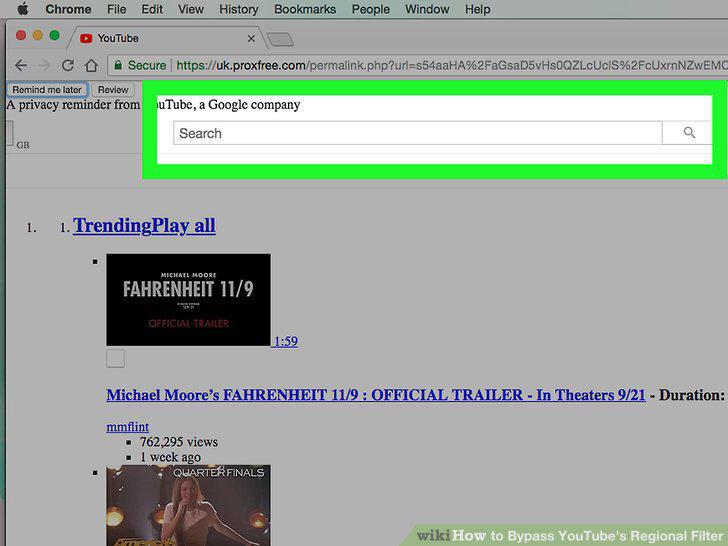Click the green fullscreen window button
728x546 pixels.
click(x=54, y=35)
